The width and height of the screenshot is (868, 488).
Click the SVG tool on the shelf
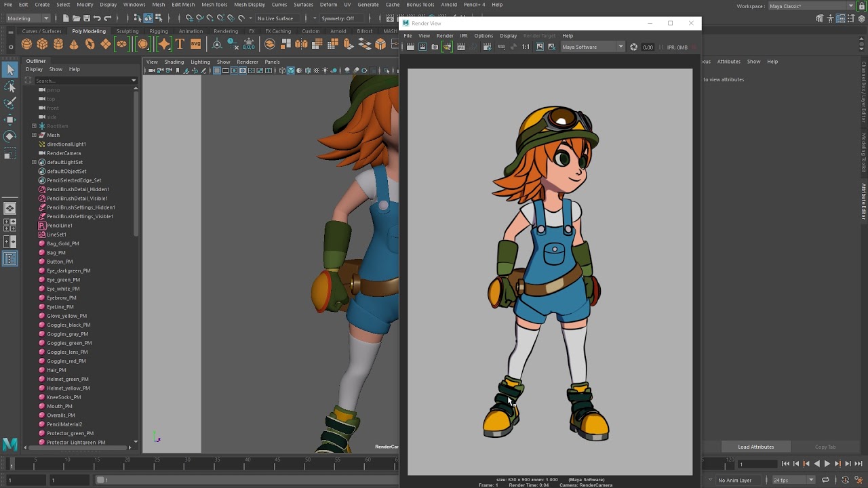coord(196,44)
